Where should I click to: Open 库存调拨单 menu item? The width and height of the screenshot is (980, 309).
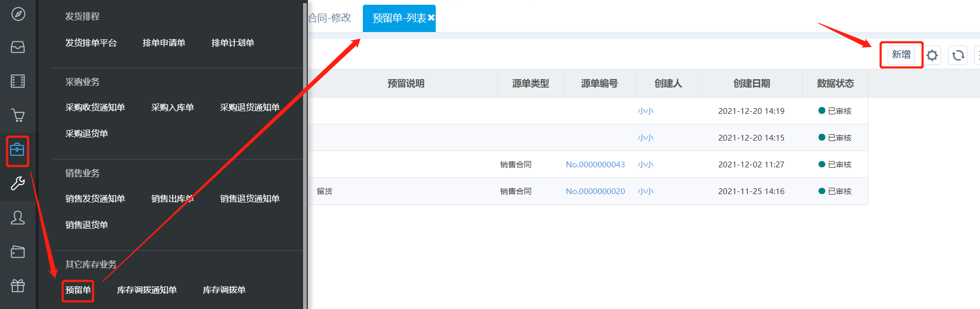tap(224, 290)
